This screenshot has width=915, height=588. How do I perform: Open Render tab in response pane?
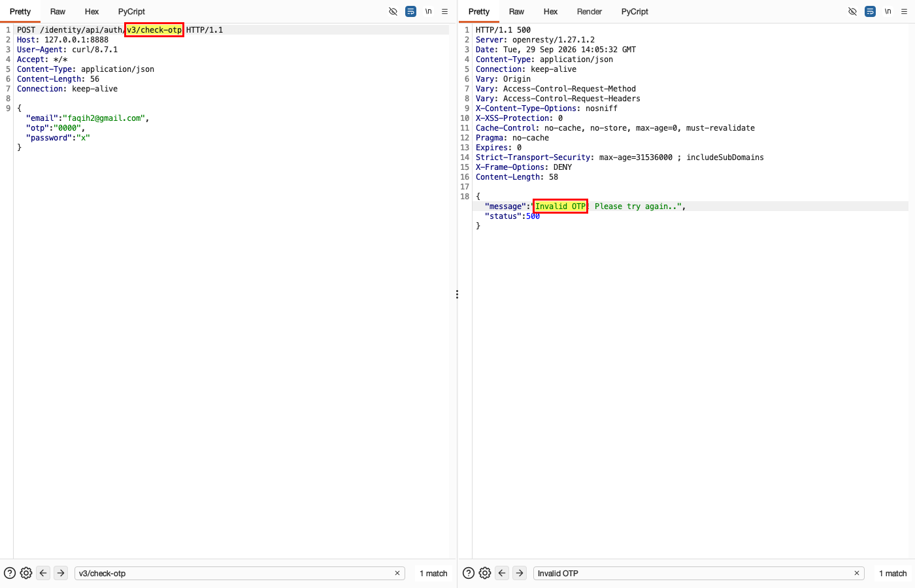point(590,11)
